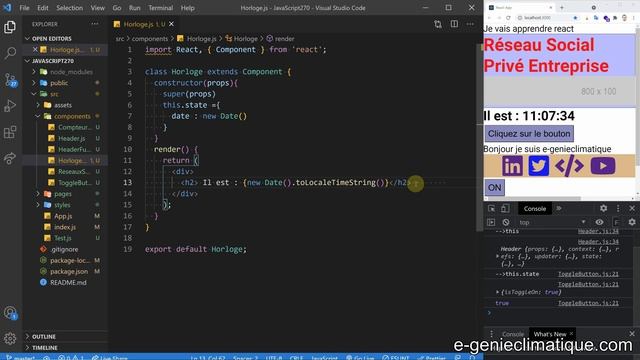Show more DevTools tabs chevron
The width and height of the screenshot is (640, 360).
[559, 208]
